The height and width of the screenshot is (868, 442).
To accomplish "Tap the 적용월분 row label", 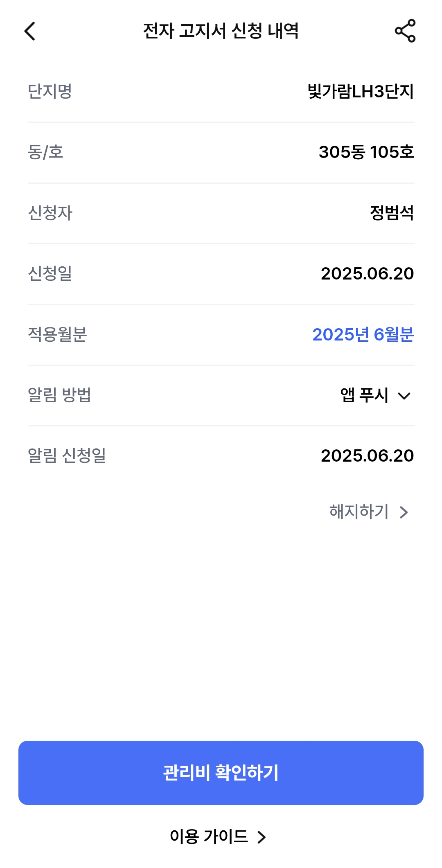I will click(57, 335).
